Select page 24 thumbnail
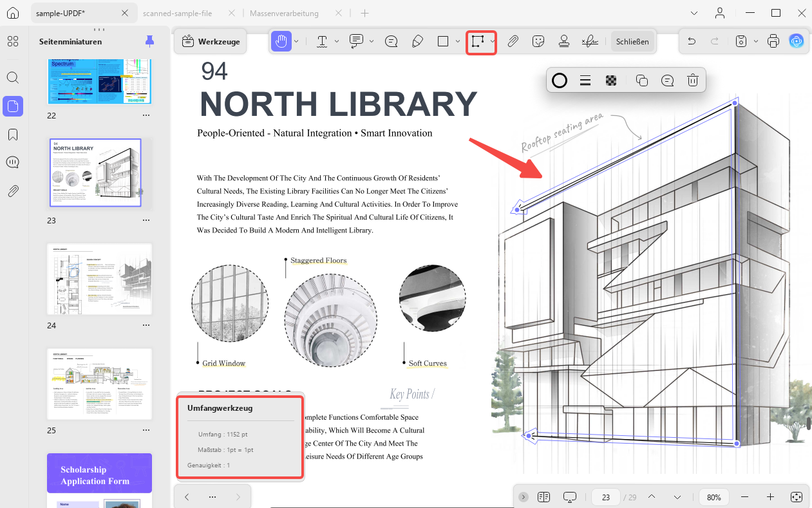812x508 pixels. 100,279
